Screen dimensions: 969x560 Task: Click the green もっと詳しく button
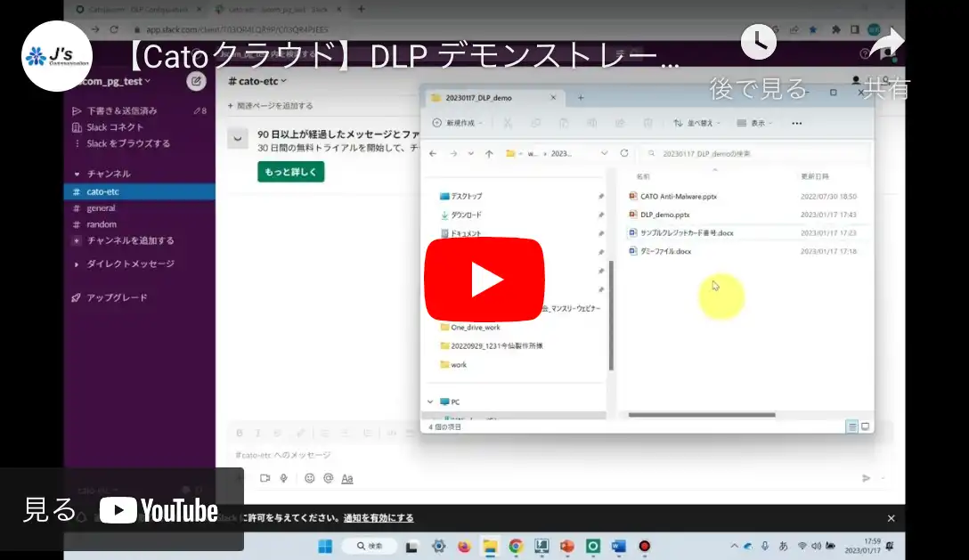[x=291, y=172]
